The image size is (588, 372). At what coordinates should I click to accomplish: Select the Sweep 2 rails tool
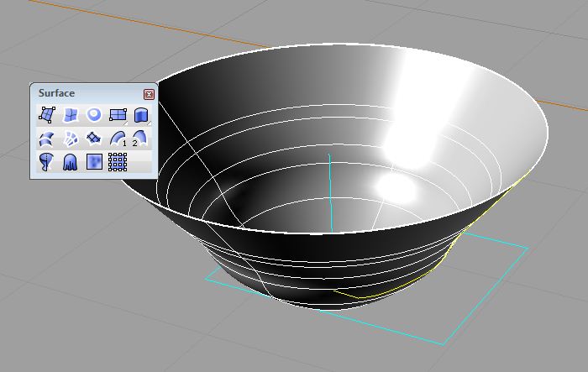139,139
